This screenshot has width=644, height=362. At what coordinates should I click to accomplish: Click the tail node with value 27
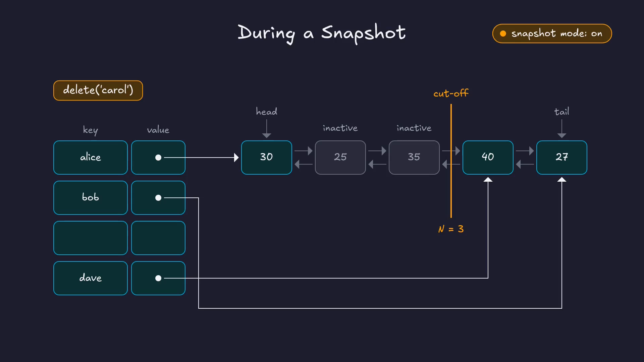(x=562, y=158)
